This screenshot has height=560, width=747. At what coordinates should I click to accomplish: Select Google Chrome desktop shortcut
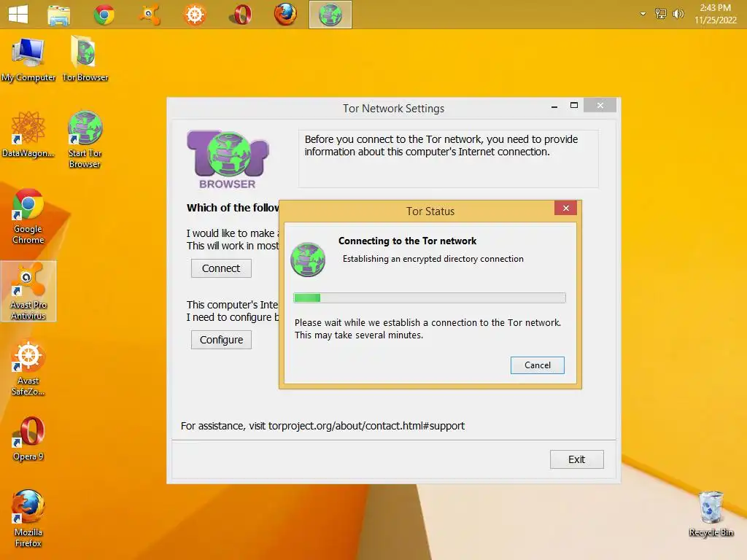pyautogui.click(x=28, y=217)
